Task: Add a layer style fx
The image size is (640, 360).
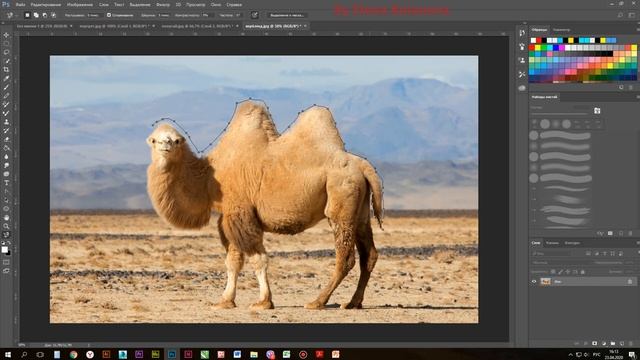Action: click(x=585, y=344)
